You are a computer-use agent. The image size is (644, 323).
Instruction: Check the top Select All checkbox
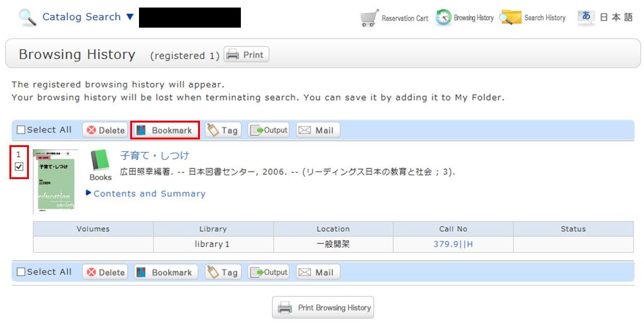21,130
